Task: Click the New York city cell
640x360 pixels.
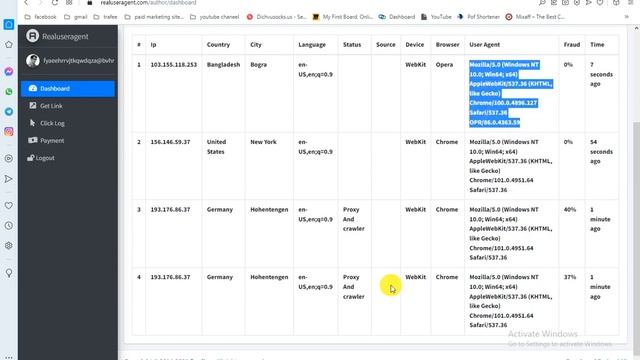Action: 263,142
